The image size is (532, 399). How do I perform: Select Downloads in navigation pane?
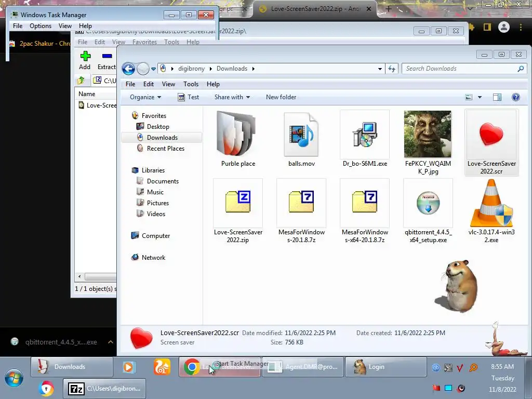162,137
